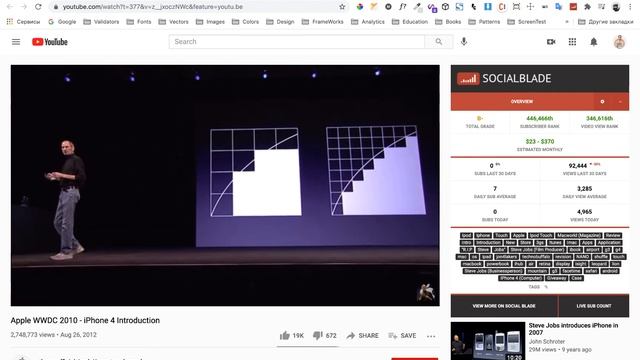Click the color wheel extension icon

coord(360,7)
